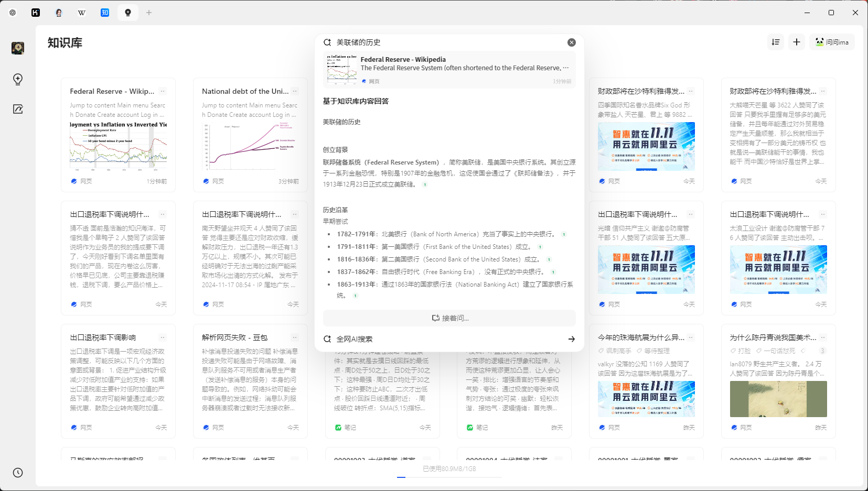The width and height of the screenshot is (868, 491).
Task: Open history clock icon in sidebar
Action: [18, 473]
